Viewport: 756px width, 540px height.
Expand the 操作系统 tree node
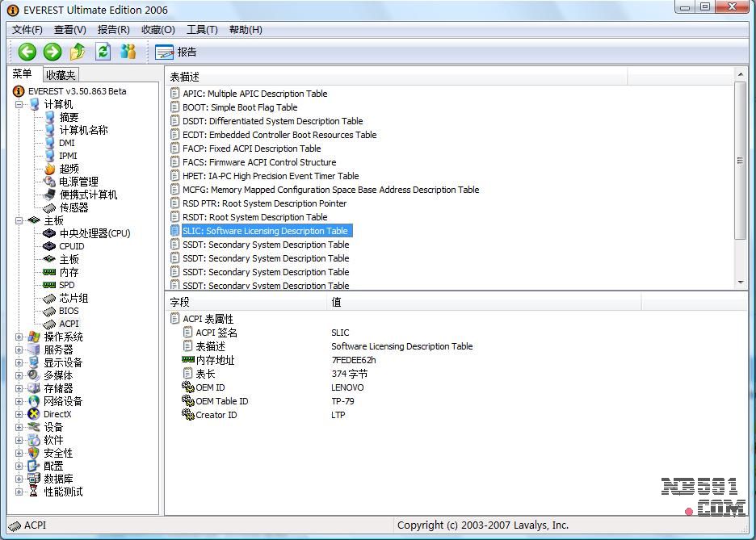coord(19,337)
